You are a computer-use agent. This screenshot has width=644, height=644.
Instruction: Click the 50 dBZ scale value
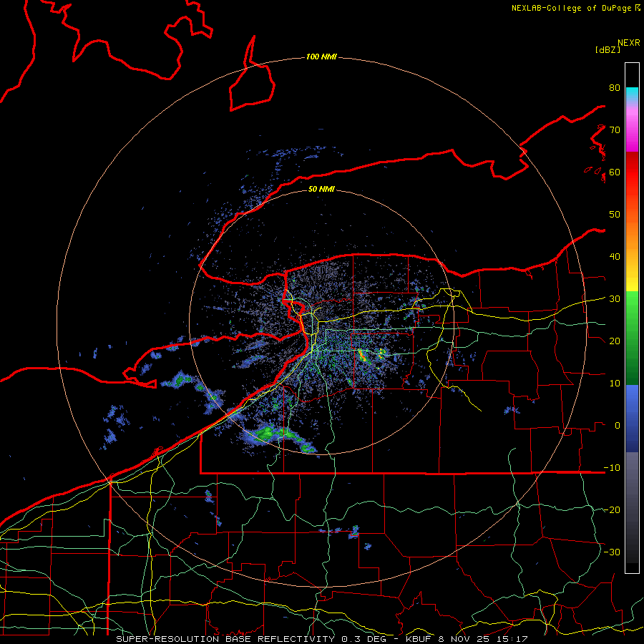coord(615,215)
